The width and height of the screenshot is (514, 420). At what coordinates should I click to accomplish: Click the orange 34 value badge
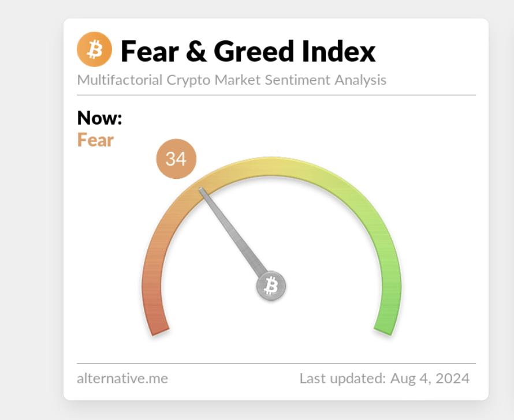(x=176, y=159)
